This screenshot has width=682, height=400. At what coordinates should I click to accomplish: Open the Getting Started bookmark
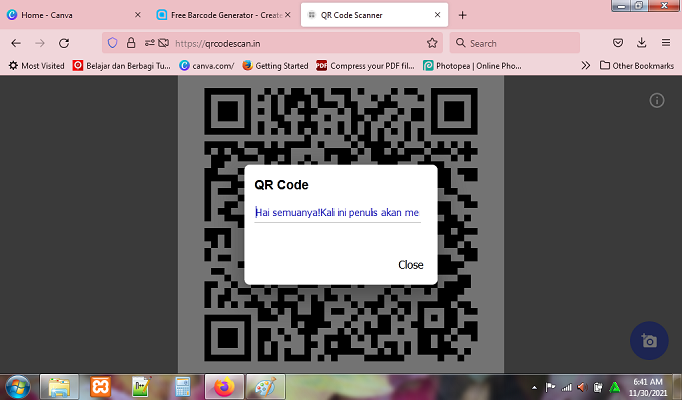[275, 66]
